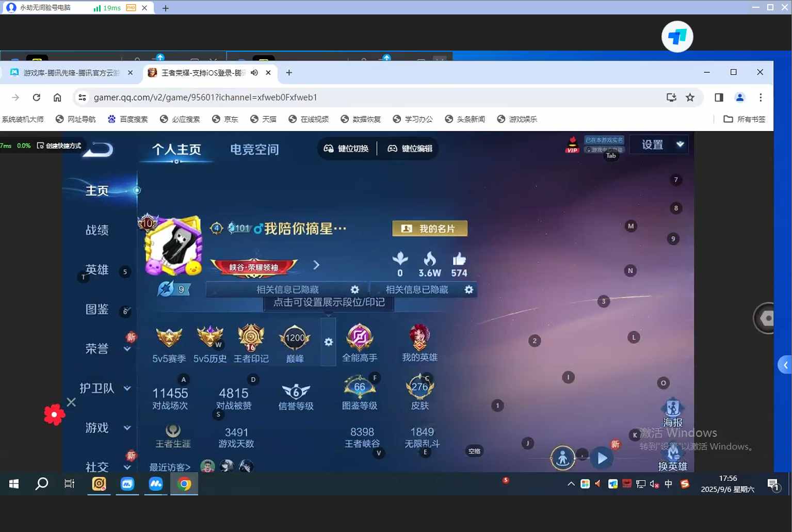Expand the 护卫队 sidebar section
792x532 pixels.
pyautogui.click(x=127, y=389)
